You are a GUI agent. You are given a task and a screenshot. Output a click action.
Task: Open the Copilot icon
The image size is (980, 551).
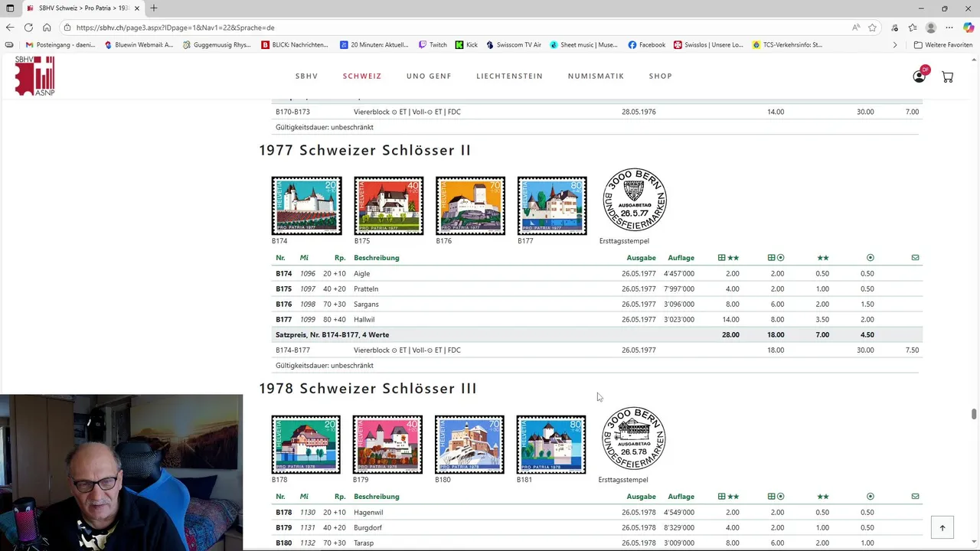(x=969, y=28)
